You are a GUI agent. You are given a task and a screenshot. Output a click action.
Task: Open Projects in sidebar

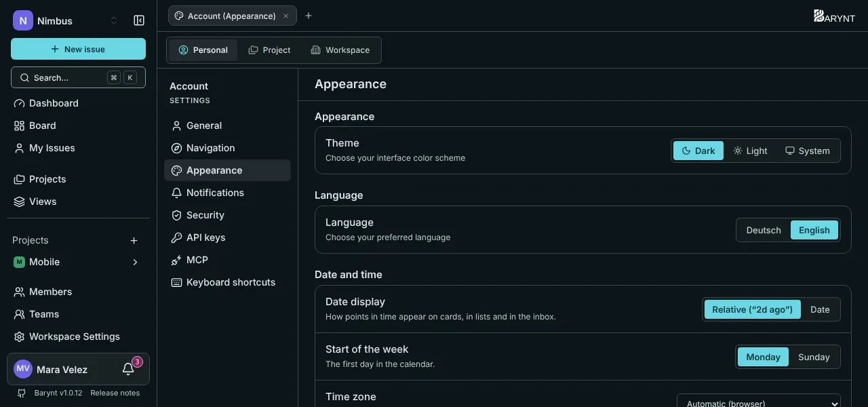[78, 179]
